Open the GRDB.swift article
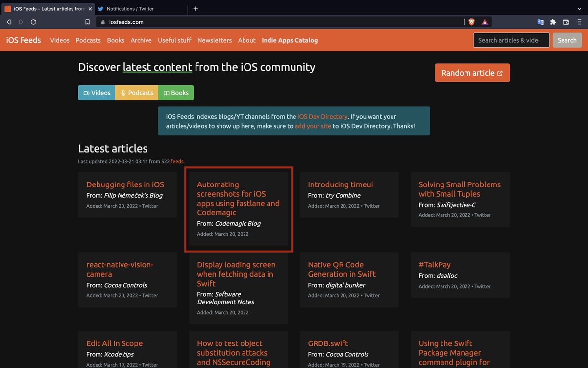This screenshot has width=588, height=368. coord(328,343)
